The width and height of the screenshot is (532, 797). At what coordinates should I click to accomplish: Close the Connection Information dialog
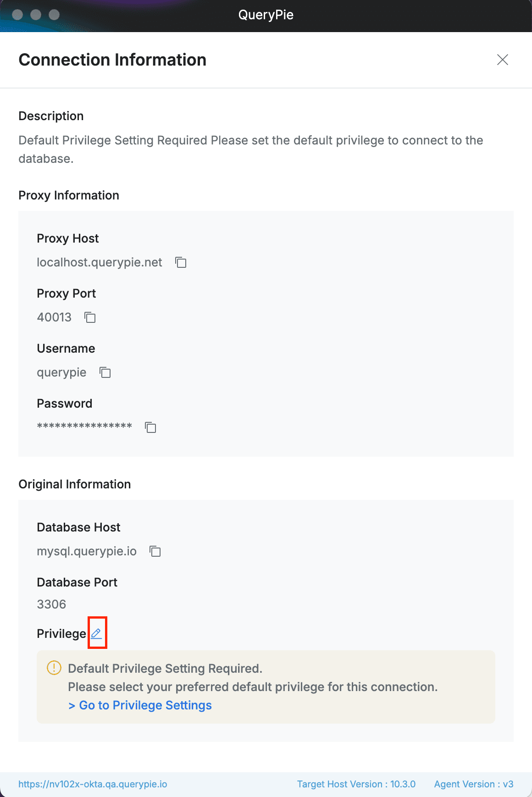(x=503, y=60)
